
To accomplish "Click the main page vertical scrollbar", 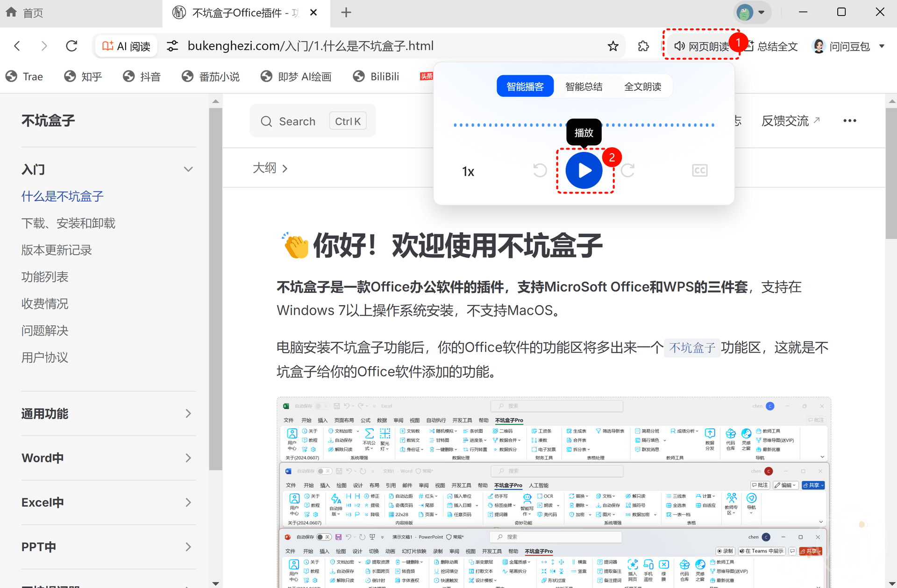I will (891, 173).
